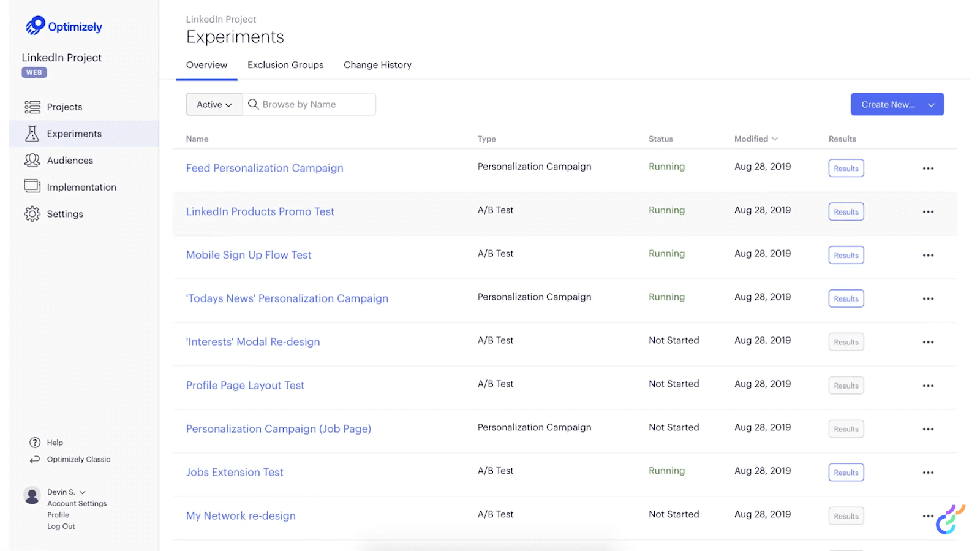This screenshot has height=551, width=980.
Task: View Results for Jobs Extension Test
Action: coord(846,473)
